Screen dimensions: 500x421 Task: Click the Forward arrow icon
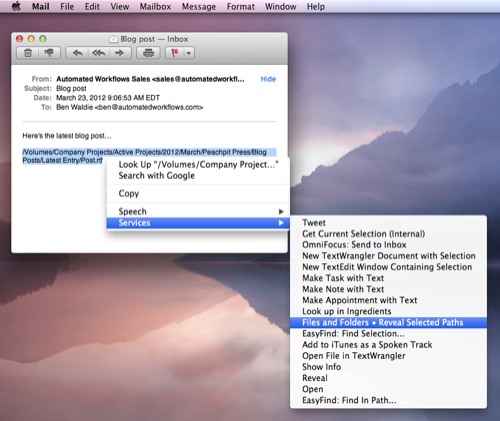pyautogui.click(x=120, y=53)
